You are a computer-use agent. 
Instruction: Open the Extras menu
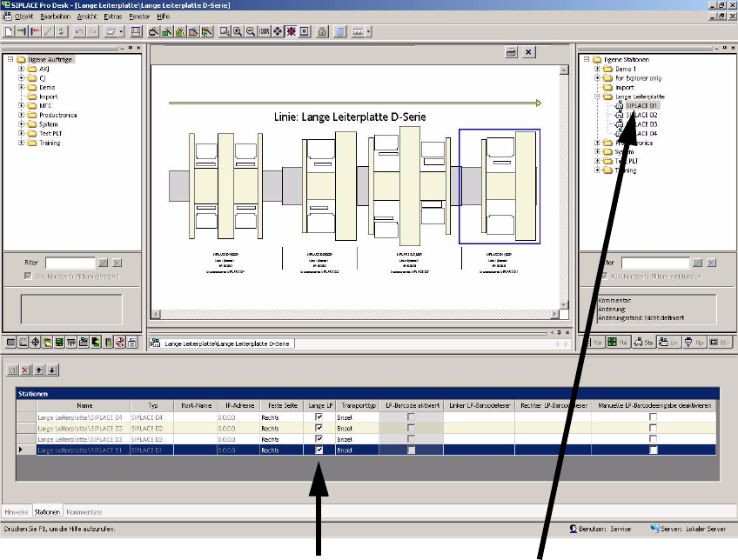tap(111, 17)
